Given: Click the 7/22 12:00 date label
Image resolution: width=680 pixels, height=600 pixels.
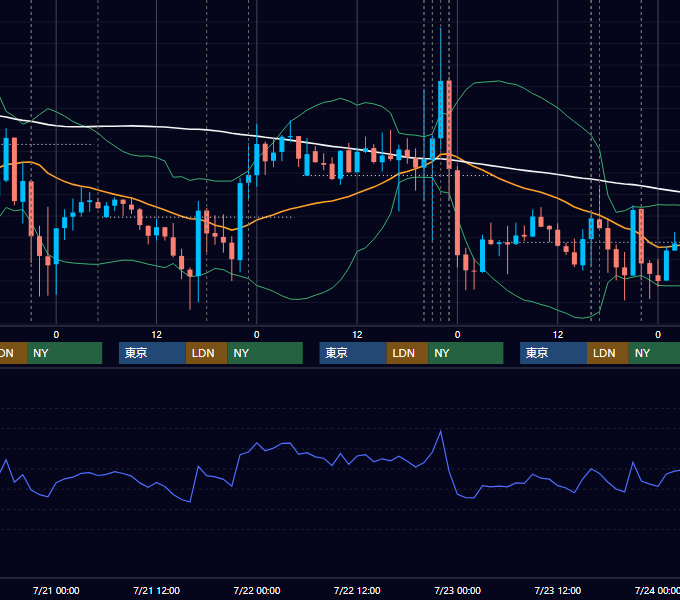Looking at the screenshot, I should click(357, 590).
